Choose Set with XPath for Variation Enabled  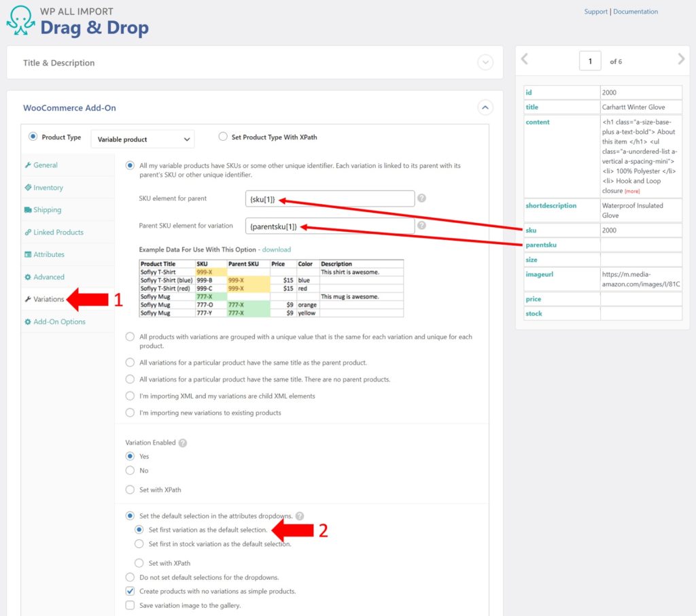[x=130, y=490]
